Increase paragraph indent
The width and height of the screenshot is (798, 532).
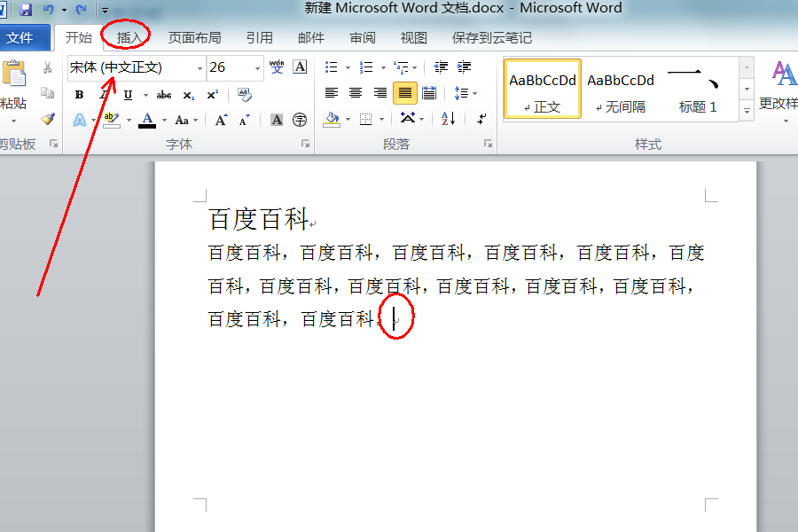point(464,67)
